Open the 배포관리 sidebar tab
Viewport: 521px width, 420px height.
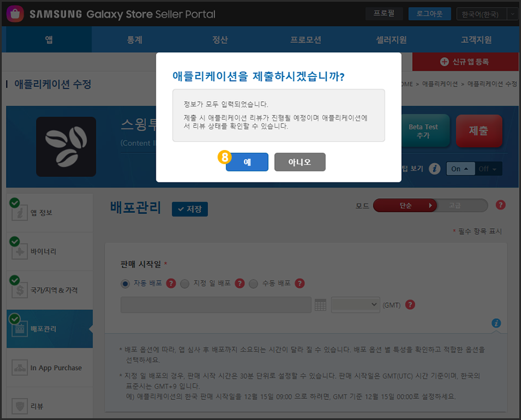point(50,329)
